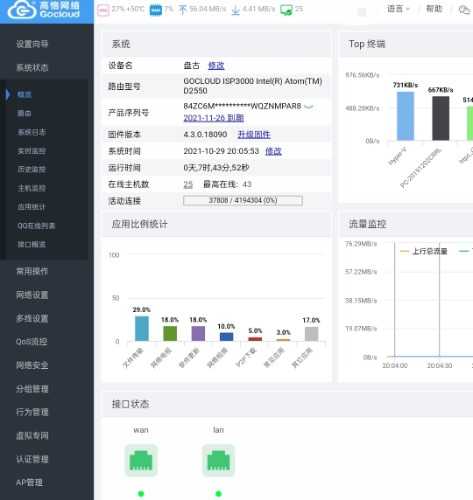Click the active connections progress bar
Image resolution: width=473 pixels, height=500 pixels.
click(x=243, y=200)
